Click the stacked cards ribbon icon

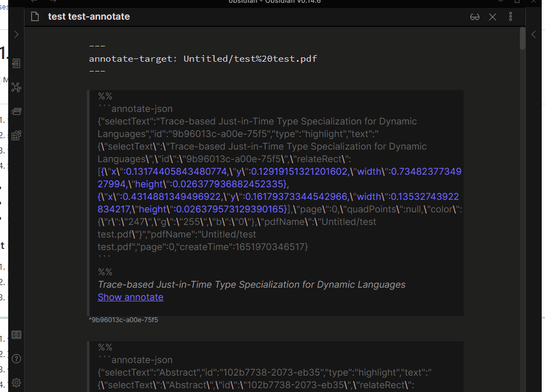click(x=16, y=111)
